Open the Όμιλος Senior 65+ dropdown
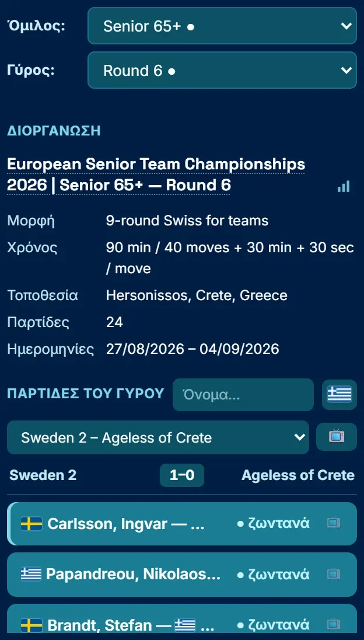The width and height of the screenshot is (364, 640). click(x=222, y=26)
